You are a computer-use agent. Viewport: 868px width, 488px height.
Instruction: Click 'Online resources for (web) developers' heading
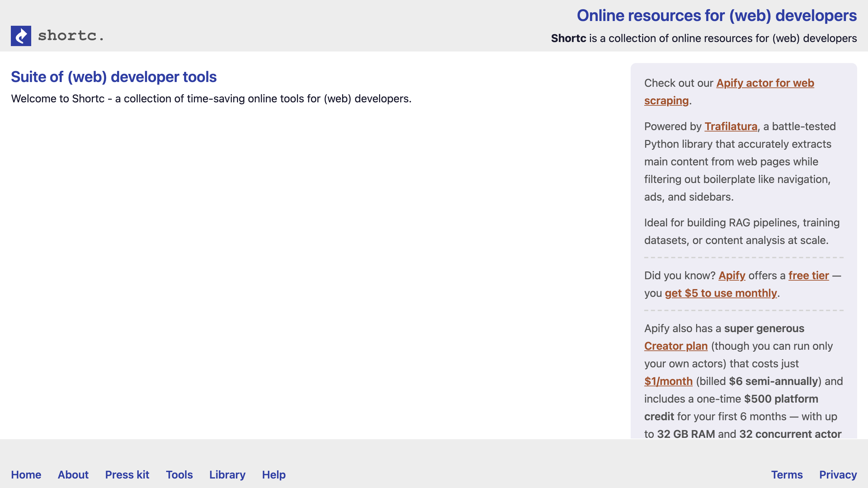pos(717,16)
